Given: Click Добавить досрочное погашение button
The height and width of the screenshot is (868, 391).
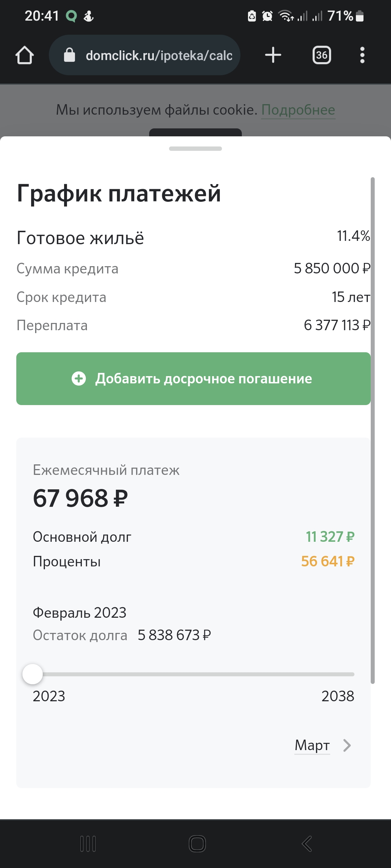Looking at the screenshot, I should coord(193,379).
